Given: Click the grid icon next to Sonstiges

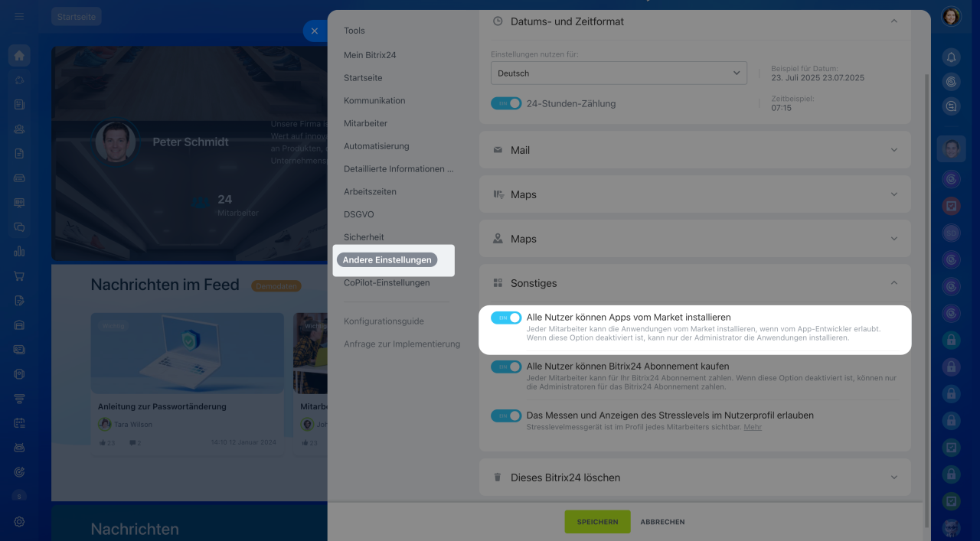Looking at the screenshot, I should [x=498, y=283].
